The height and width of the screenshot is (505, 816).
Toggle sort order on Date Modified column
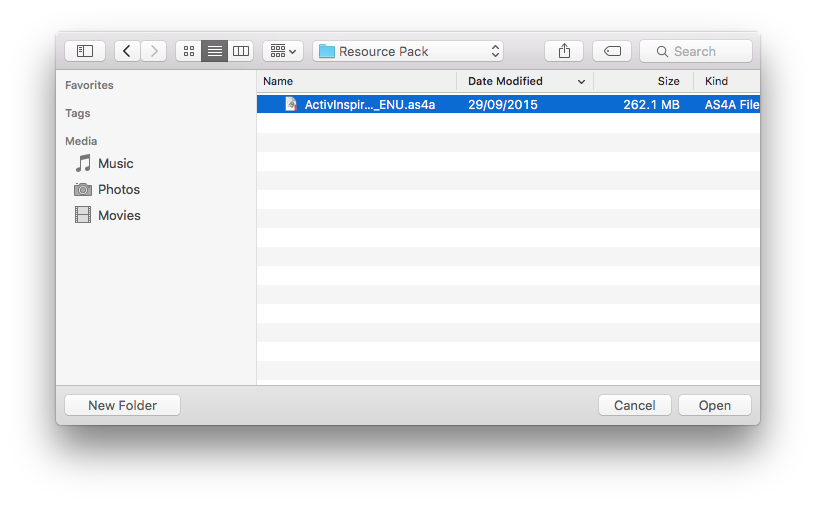tap(525, 81)
